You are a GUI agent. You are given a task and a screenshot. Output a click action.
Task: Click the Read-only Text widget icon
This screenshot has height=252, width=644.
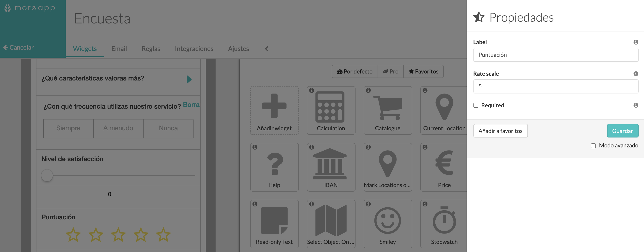(x=274, y=222)
